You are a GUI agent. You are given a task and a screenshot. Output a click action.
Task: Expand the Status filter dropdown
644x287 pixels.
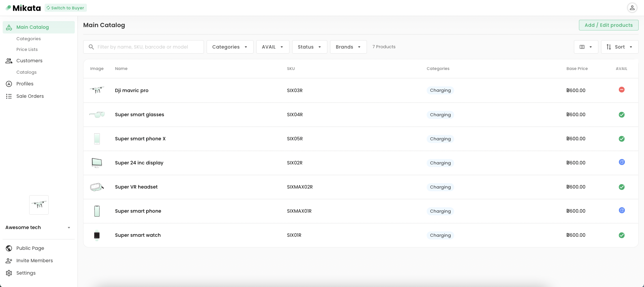pos(310,47)
